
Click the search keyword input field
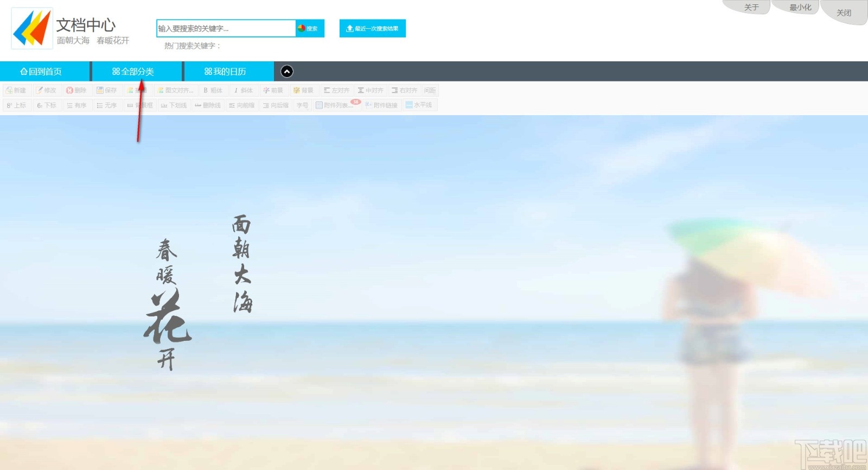226,28
